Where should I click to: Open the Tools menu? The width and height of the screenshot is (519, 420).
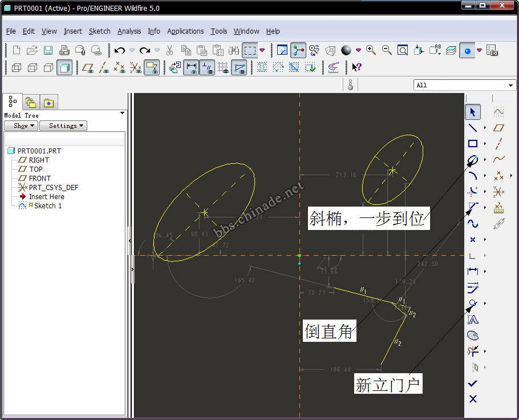pos(219,31)
